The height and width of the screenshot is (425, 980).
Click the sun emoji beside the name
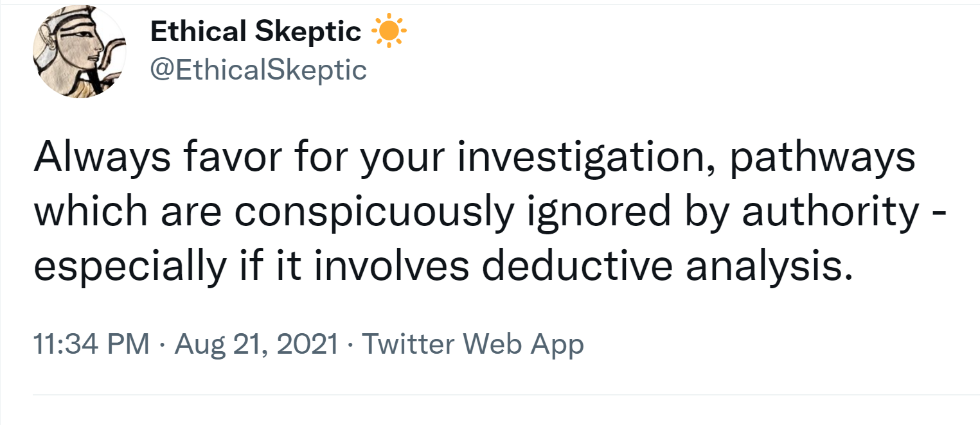click(389, 32)
